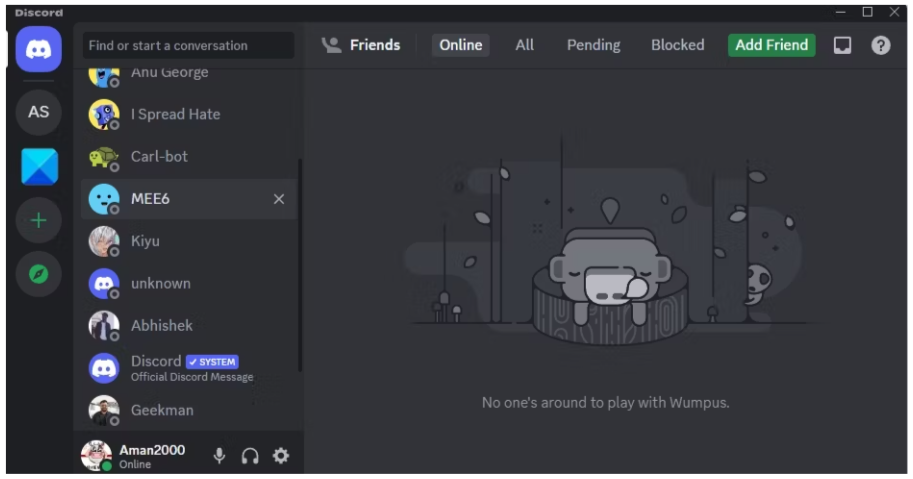The height and width of the screenshot is (479, 913).
Task: Open unknown user conversation
Action: 189,283
